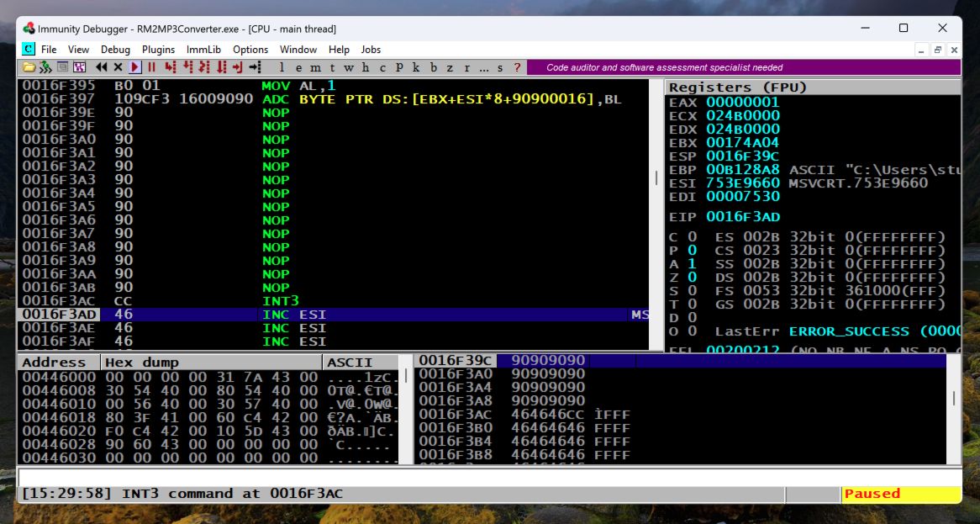
Task: Show Log window with l button
Action: 282,67
